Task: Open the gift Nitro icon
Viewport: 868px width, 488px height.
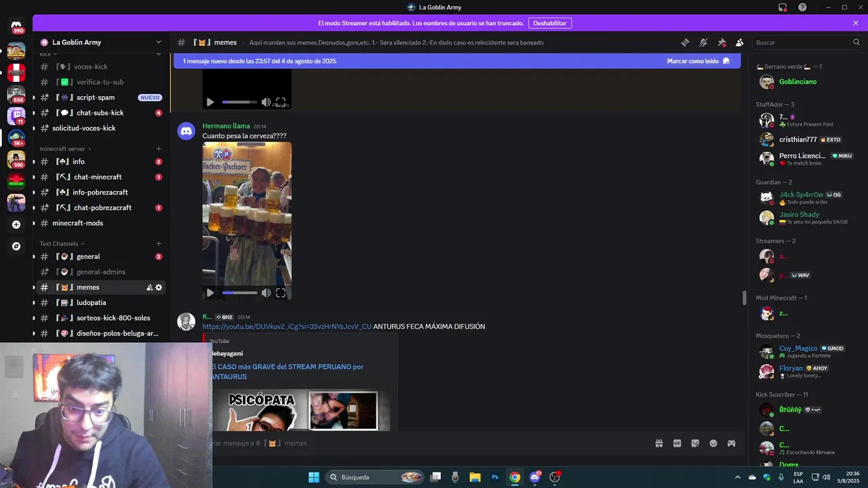Action: pyautogui.click(x=658, y=443)
